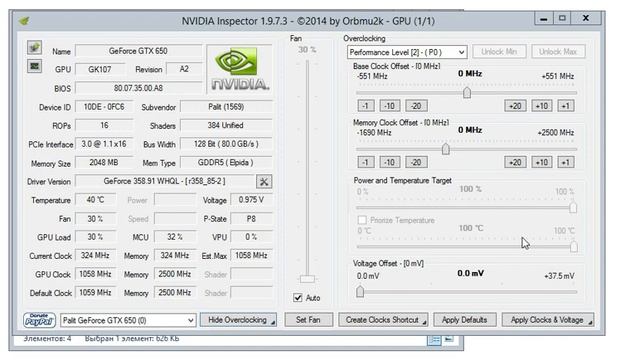640x360 pixels.
Task: Open driver profile settings wrench icon
Action: [x=264, y=182]
